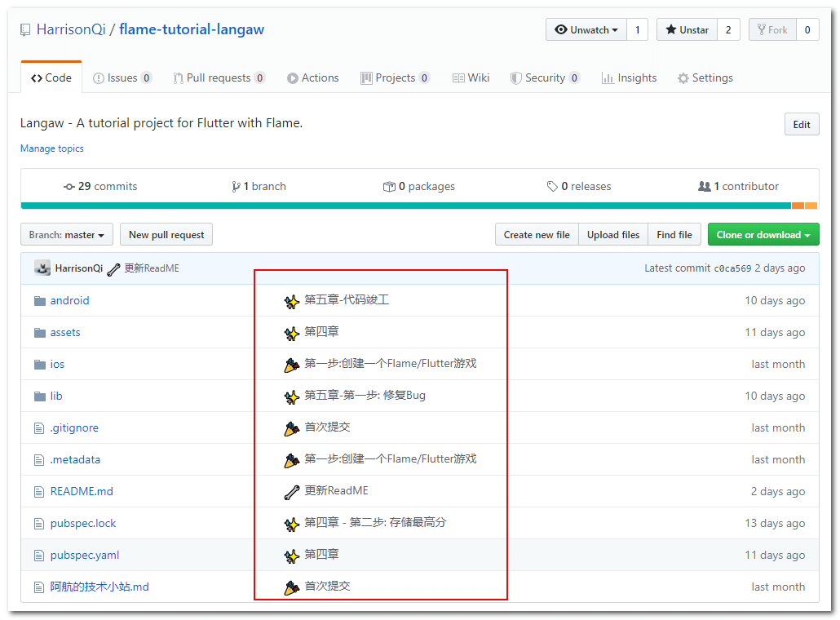The height and width of the screenshot is (620, 840).
Task: Open the pubspec.yaml file
Action: [85, 555]
